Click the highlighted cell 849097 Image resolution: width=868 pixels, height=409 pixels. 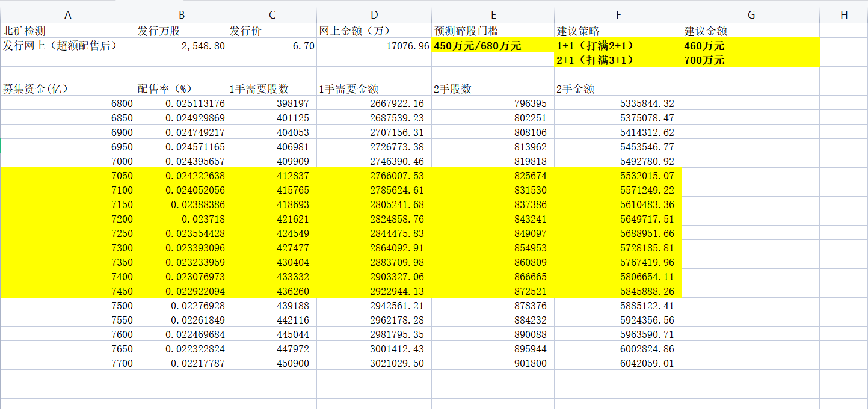click(x=493, y=233)
